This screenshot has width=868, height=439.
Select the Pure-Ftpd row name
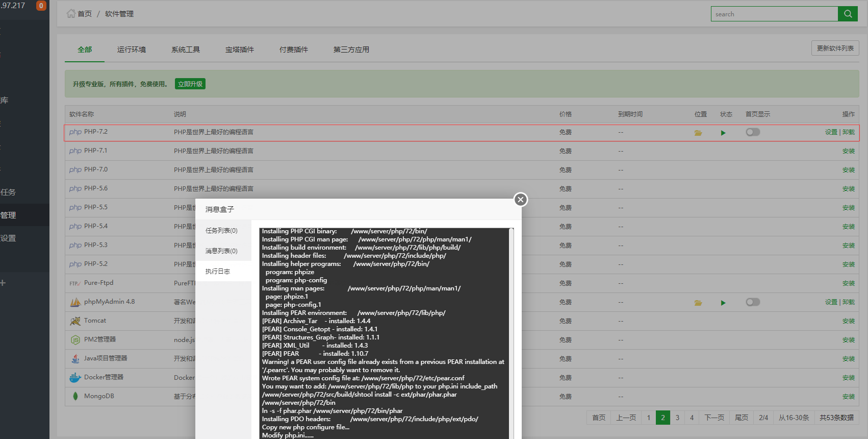click(99, 283)
